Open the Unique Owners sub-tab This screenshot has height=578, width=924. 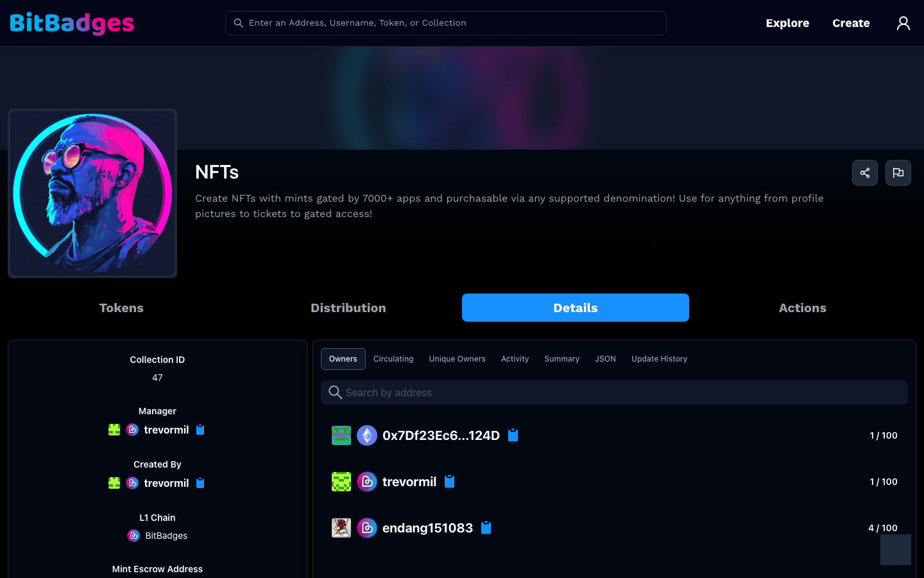[458, 359]
